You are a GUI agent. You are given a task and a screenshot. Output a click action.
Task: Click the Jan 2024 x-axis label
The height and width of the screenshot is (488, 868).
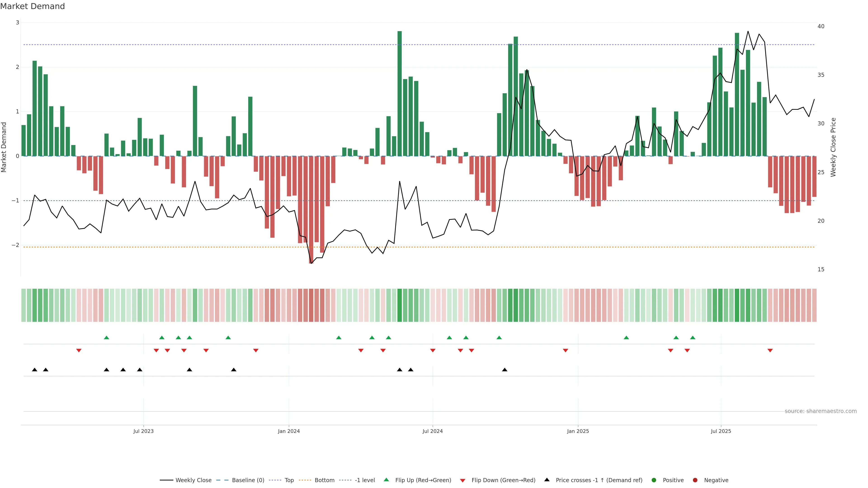click(x=289, y=432)
